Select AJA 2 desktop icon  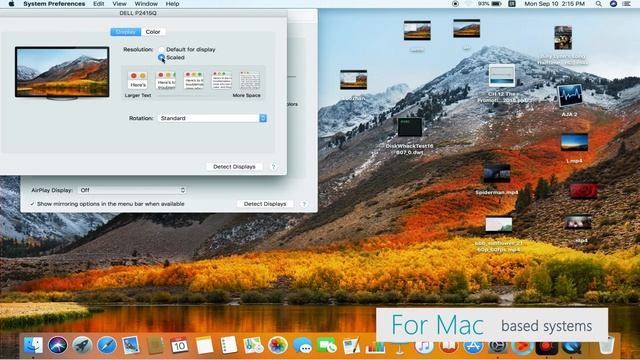pos(569,96)
